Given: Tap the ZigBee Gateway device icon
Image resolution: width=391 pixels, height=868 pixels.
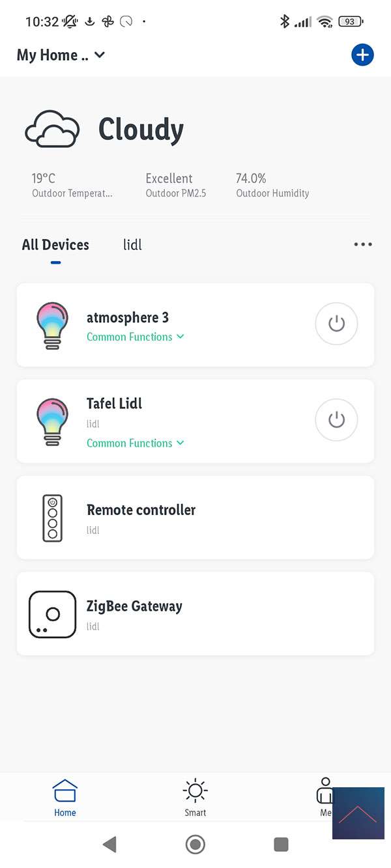Looking at the screenshot, I should [x=53, y=614].
